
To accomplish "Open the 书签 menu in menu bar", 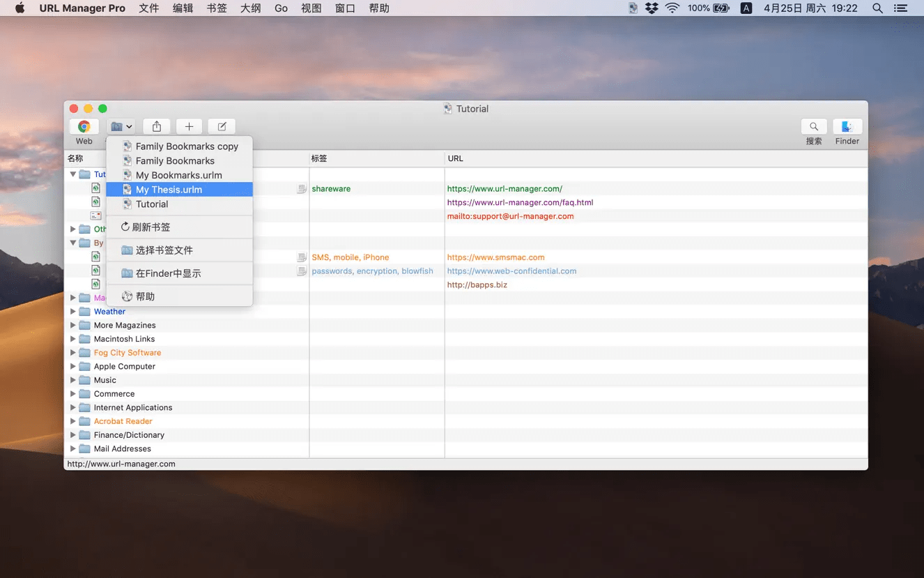I will click(x=217, y=8).
